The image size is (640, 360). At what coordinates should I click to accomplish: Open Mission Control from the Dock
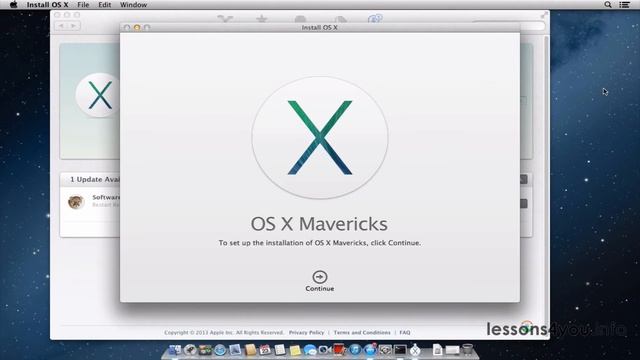tap(205, 350)
